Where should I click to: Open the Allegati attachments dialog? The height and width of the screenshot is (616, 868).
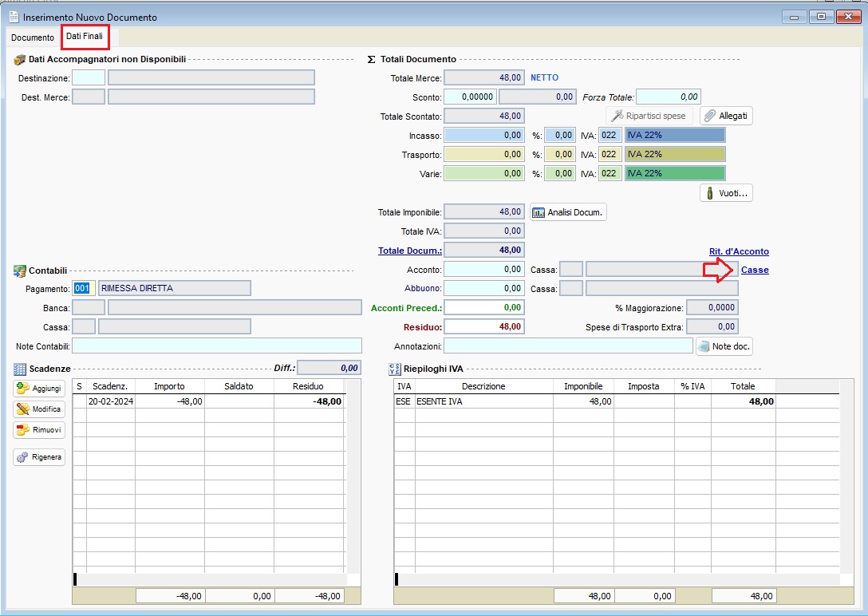(726, 115)
